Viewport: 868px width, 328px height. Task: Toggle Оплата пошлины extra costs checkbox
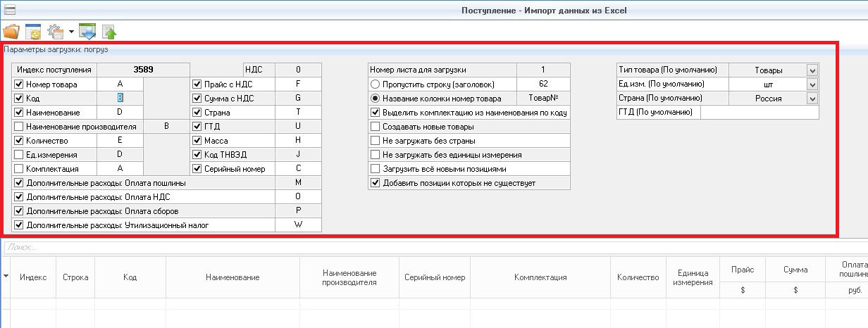point(19,183)
